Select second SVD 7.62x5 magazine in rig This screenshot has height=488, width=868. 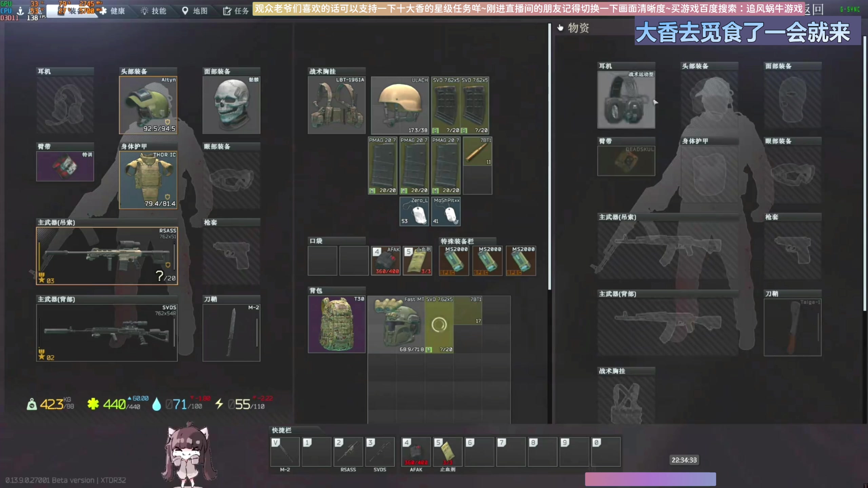474,105
